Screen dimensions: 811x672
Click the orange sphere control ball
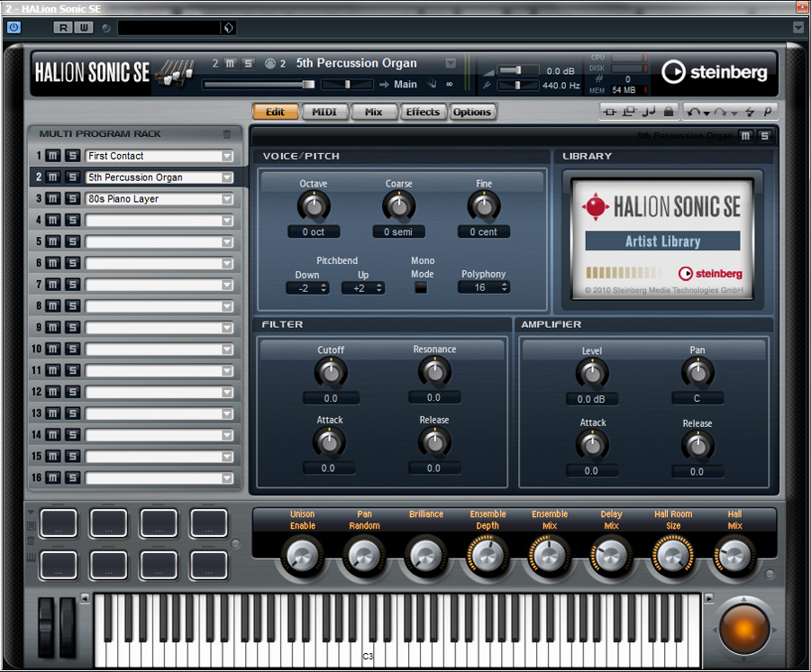coord(744,627)
